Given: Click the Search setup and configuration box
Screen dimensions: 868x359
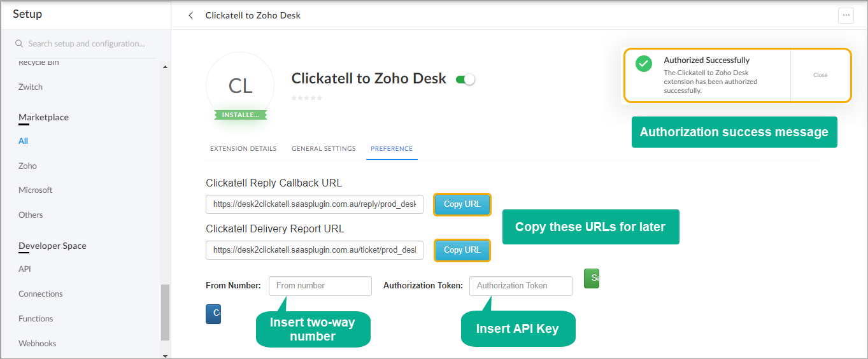Looking at the screenshot, I should click(x=85, y=44).
